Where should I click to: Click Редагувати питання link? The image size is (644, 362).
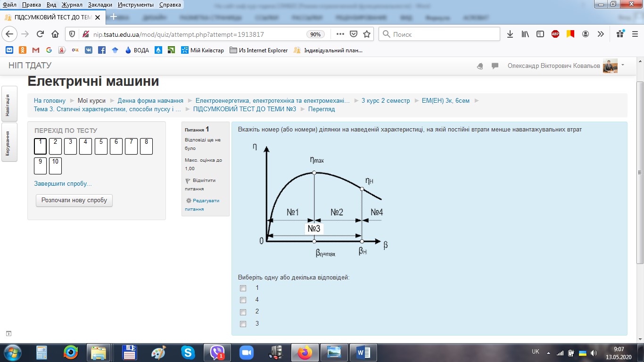[202, 205]
